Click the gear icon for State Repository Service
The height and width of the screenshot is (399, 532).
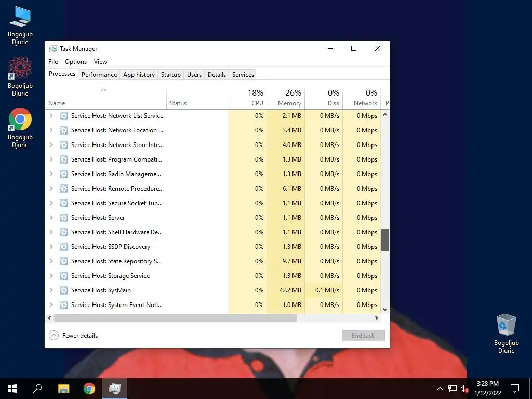(64, 261)
